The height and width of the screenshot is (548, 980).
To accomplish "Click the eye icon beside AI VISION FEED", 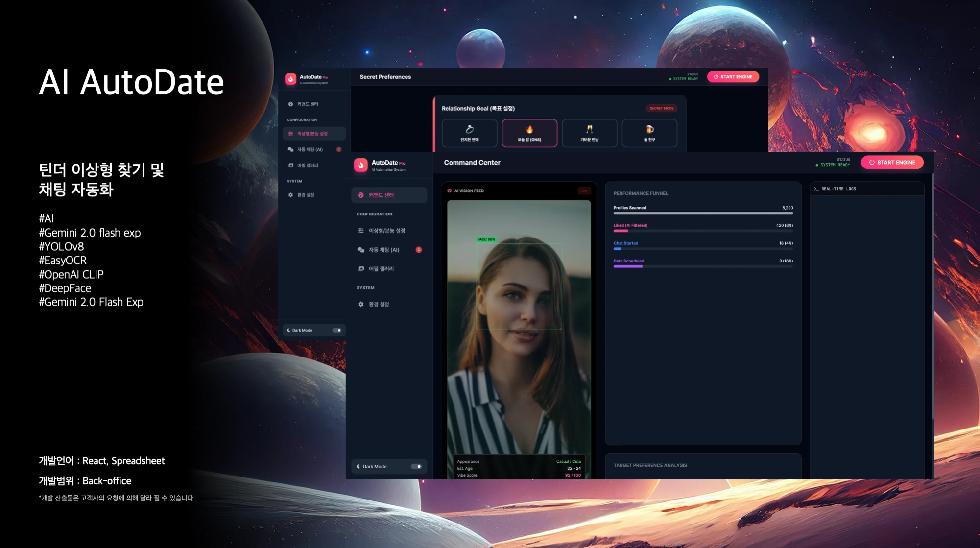I will tap(449, 191).
